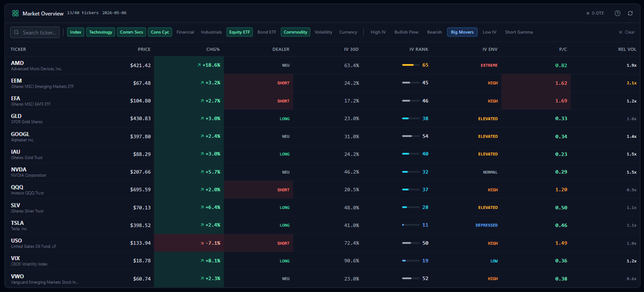Toggle the Index filter chip

(76, 32)
